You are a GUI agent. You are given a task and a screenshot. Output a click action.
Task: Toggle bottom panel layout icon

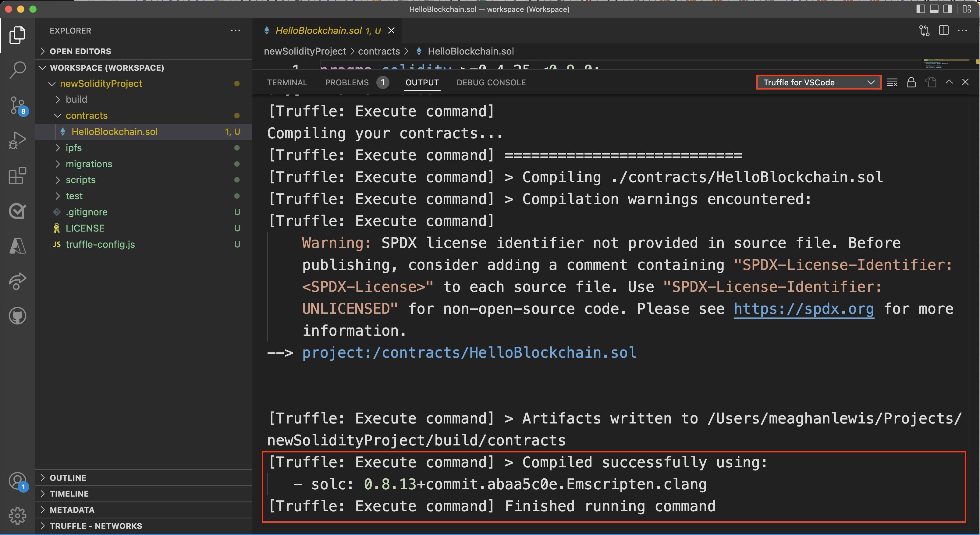[x=934, y=9]
